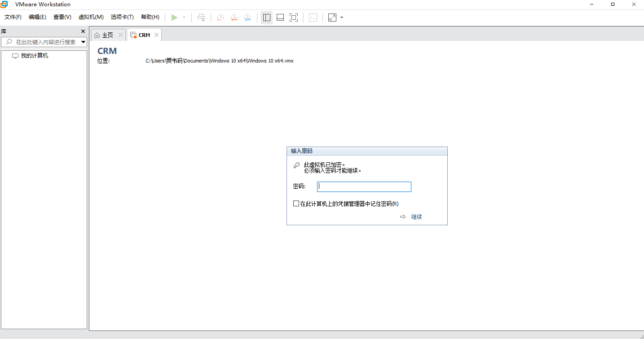The width and height of the screenshot is (644, 339).
Task: Open the library search filter dropdown
Action: coord(83,42)
